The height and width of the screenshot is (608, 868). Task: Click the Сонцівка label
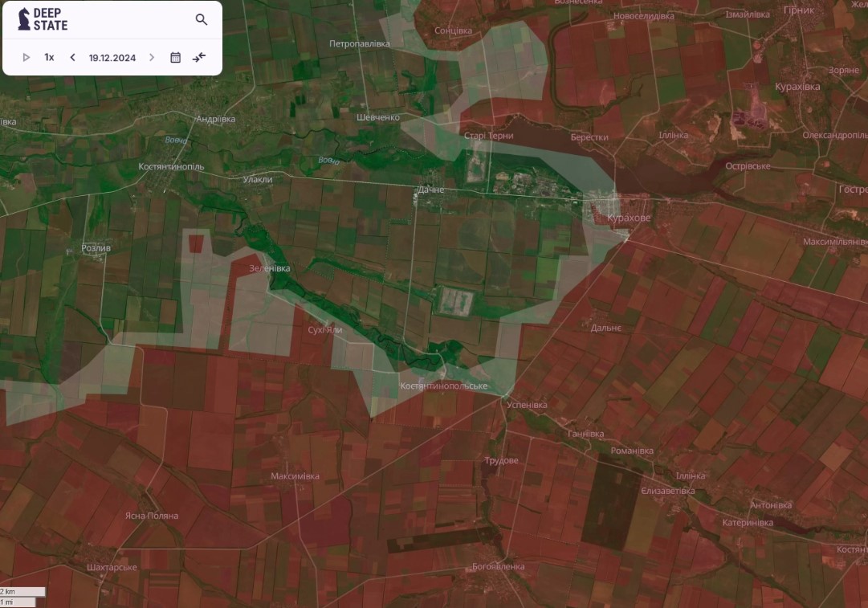[454, 31]
